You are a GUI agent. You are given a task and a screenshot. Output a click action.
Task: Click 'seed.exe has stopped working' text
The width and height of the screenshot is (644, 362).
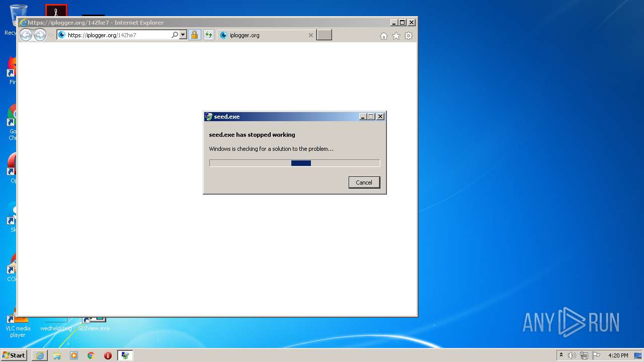pos(252,135)
